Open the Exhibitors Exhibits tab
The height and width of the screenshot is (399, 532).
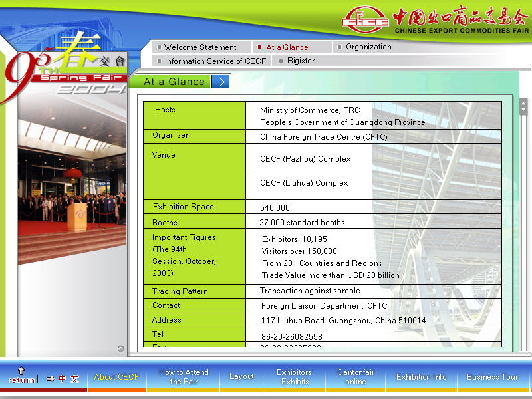(295, 377)
